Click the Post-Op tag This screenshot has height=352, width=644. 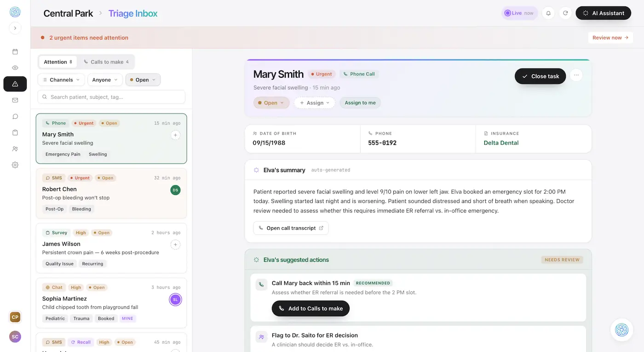[54, 209]
